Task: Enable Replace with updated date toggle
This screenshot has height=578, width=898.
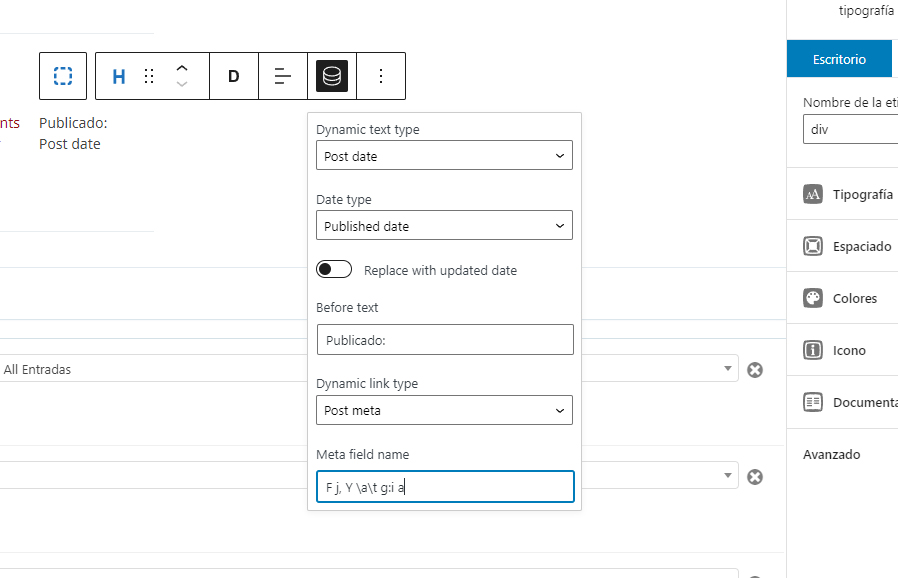Action: click(334, 269)
